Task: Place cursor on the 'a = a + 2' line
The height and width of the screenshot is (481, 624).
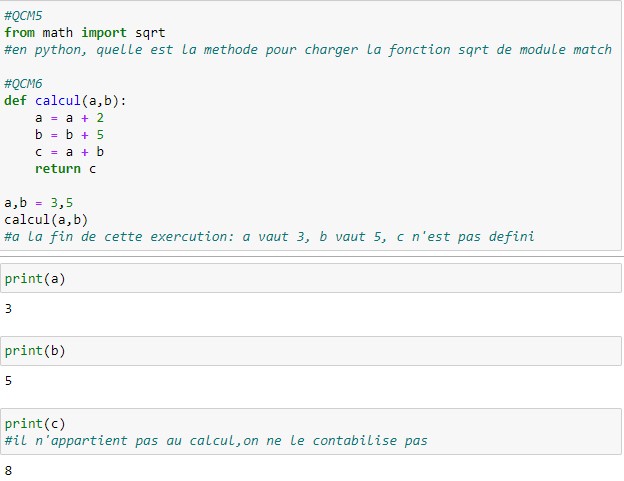Action: [x=69, y=118]
